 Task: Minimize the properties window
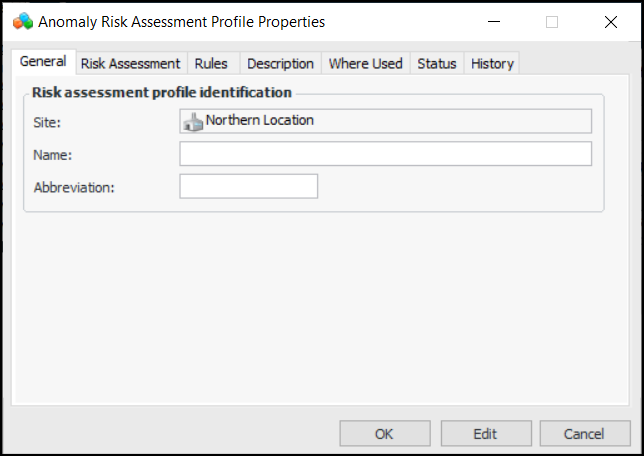[x=492, y=21]
